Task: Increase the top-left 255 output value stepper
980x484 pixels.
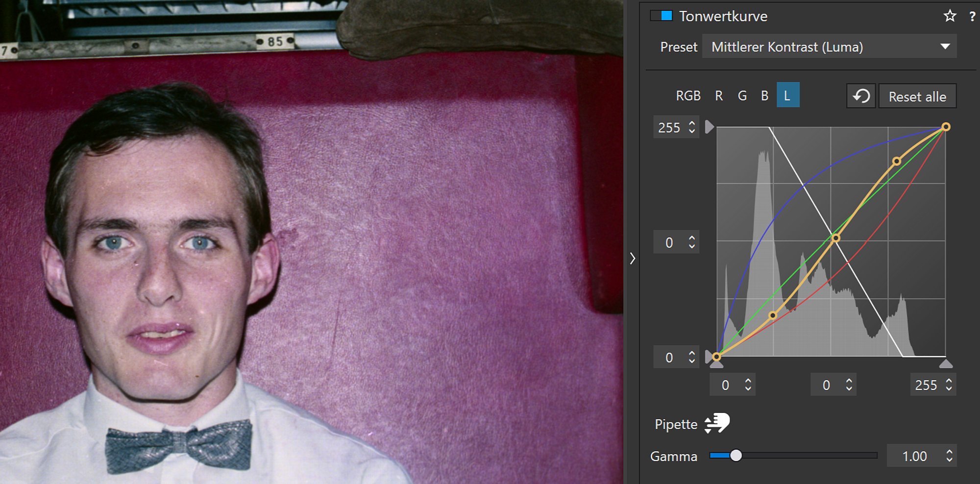Action: point(692,123)
